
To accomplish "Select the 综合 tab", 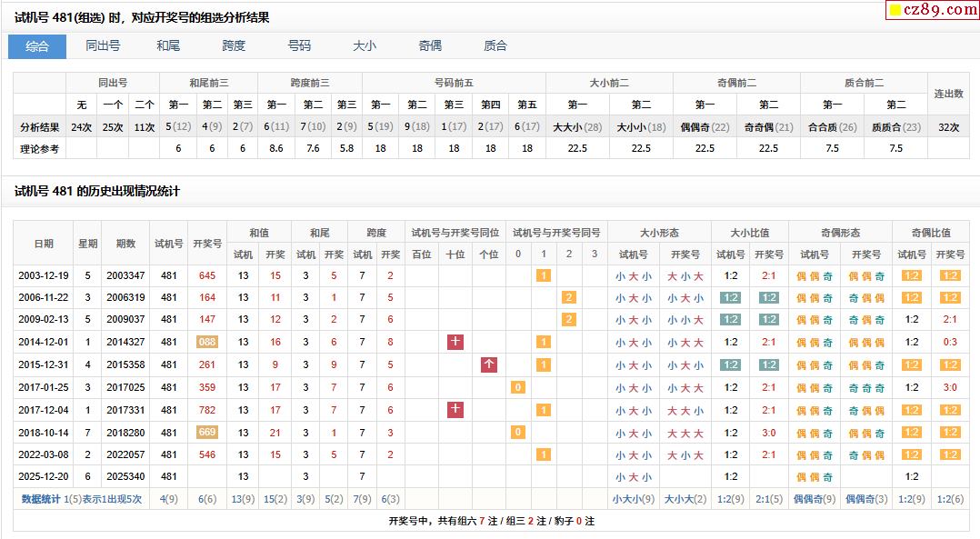I will point(37,45).
